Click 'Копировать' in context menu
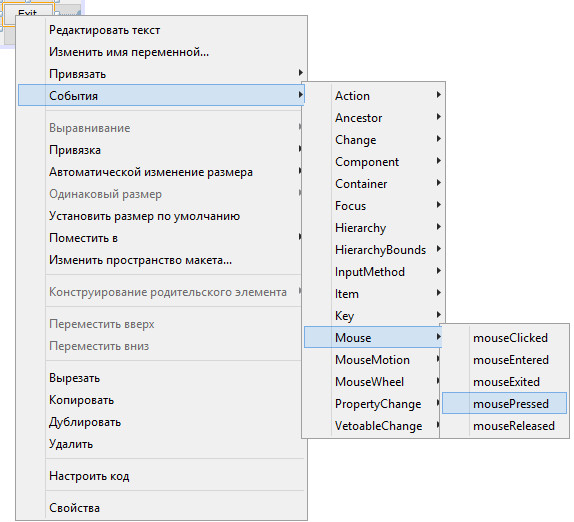The width and height of the screenshot is (574, 522). pyautogui.click(x=161, y=400)
